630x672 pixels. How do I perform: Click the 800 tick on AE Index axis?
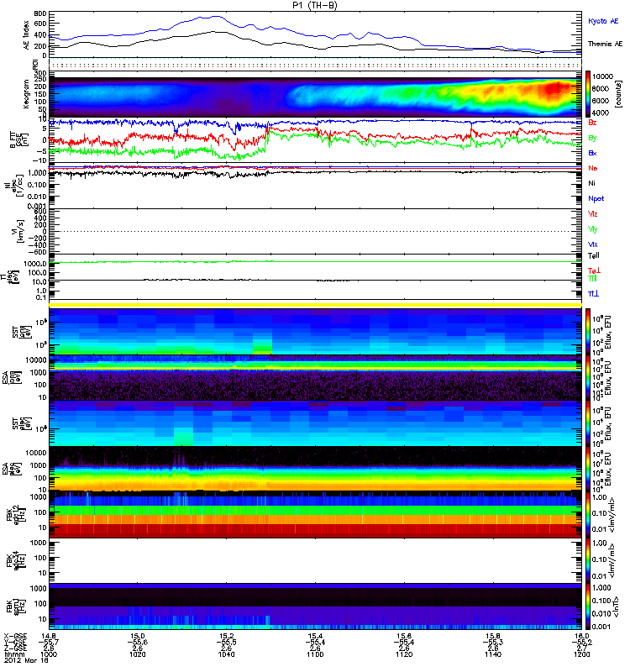click(x=40, y=13)
